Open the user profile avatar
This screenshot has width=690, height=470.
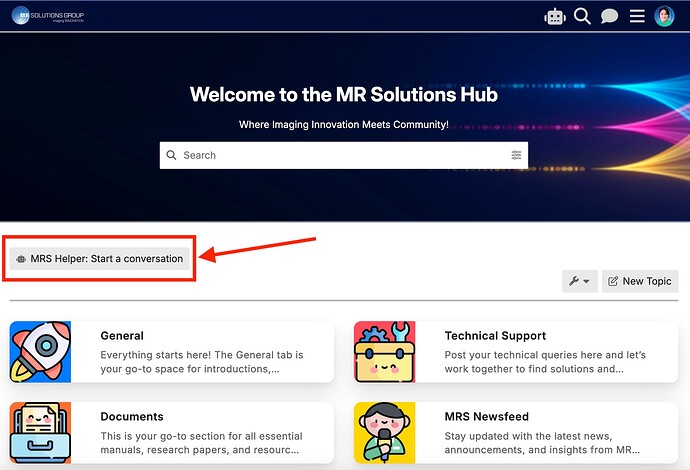tap(664, 16)
